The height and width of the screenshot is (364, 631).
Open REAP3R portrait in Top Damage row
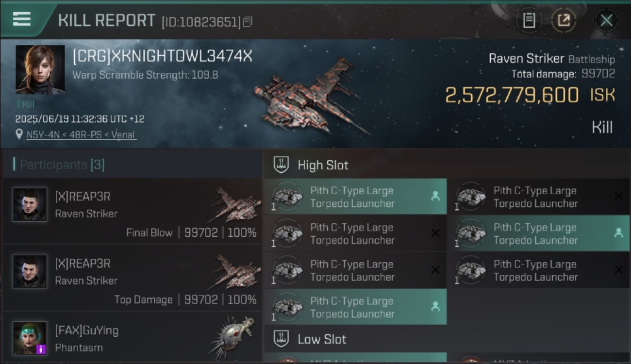tap(30, 272)
